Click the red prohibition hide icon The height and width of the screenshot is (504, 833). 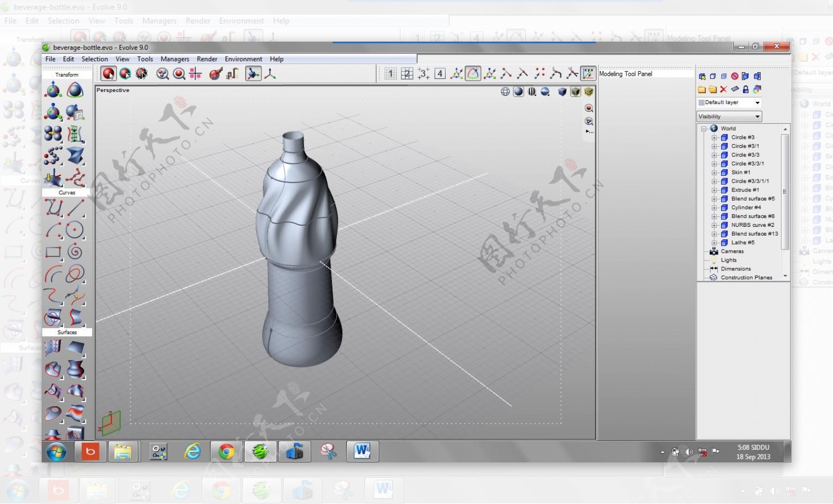point(735,76)
